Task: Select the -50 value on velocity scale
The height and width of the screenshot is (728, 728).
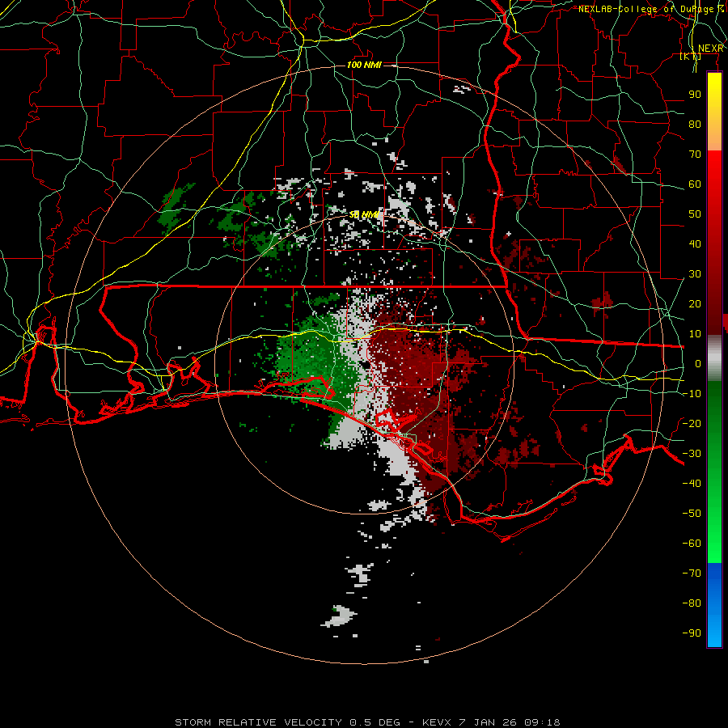Action: [x=692, y=514]
